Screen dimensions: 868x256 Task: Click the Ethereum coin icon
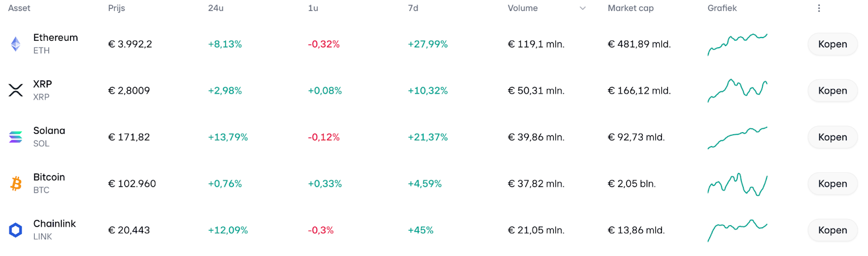(16, 44)
